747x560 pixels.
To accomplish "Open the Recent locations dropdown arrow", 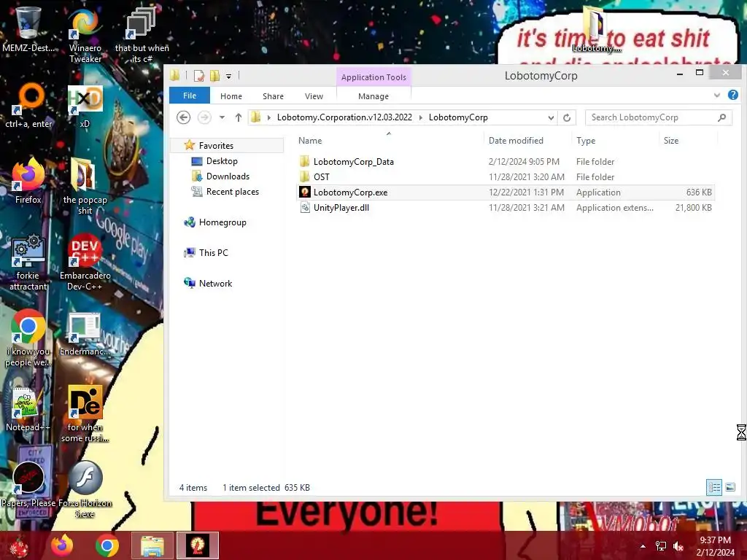I will (222, 117).
